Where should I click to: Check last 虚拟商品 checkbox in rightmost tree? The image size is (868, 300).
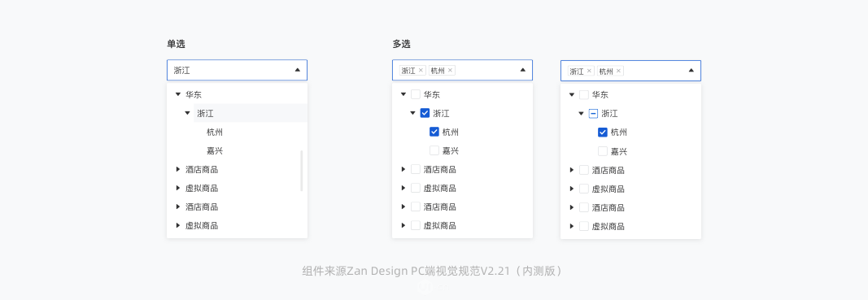coord(583,226)
